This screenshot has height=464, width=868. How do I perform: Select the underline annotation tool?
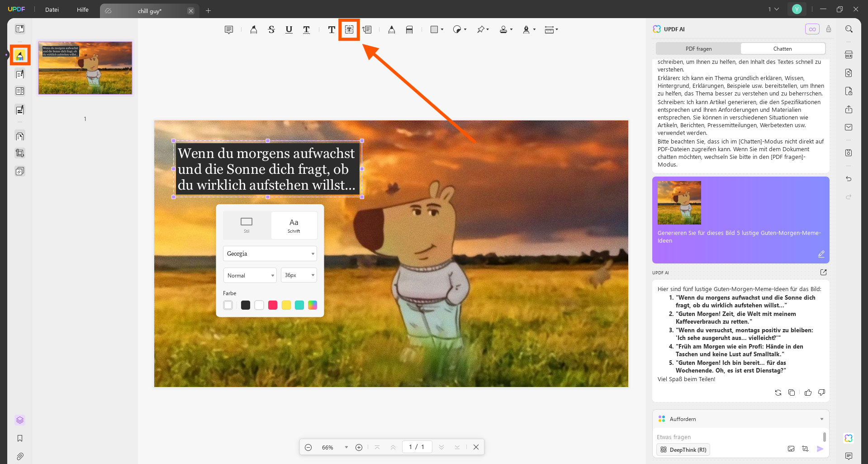pos(289,30)
